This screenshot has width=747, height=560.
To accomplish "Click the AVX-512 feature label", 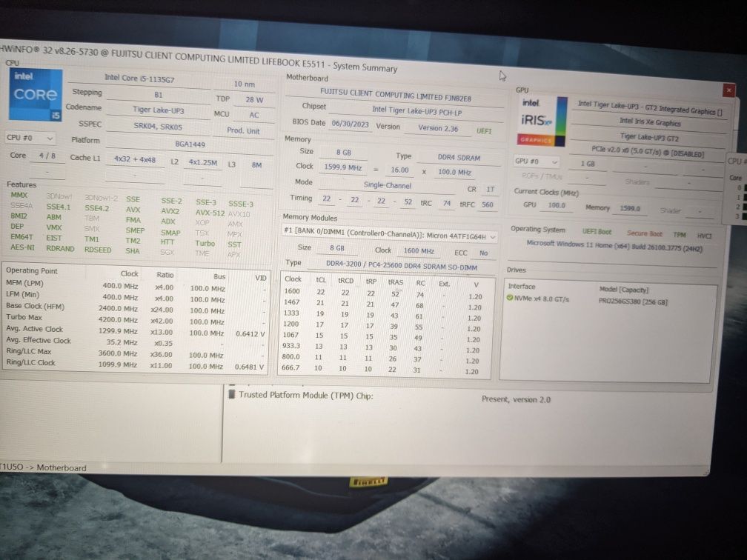I will point(210,213).
